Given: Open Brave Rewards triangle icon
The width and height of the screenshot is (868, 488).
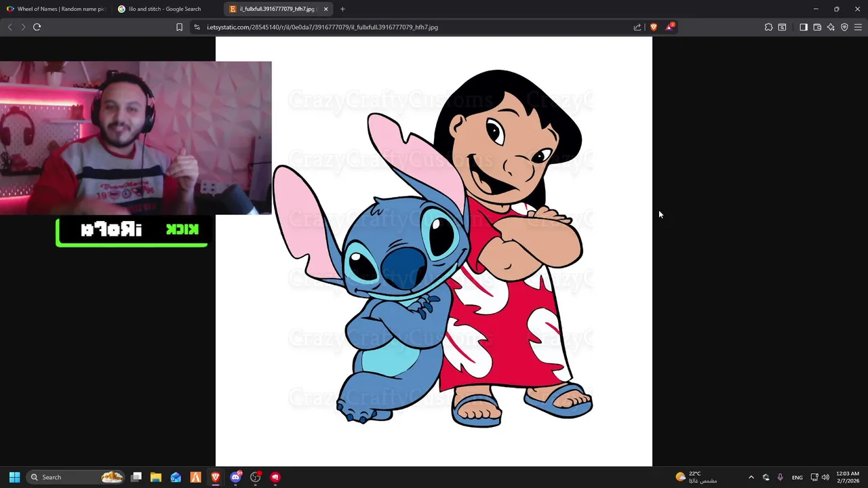Looking at the screenshot, I should (x=670, y=27).
